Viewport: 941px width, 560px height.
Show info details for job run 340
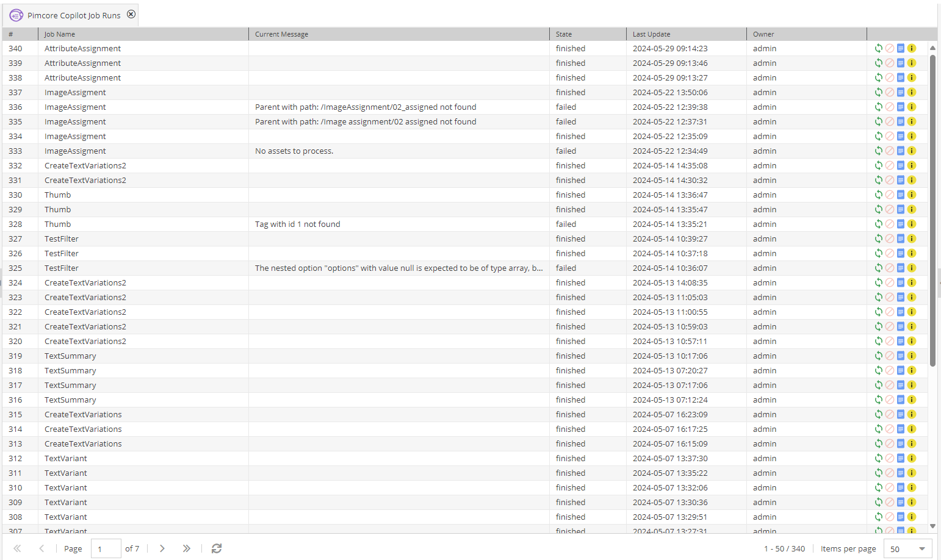pos(912,48)
